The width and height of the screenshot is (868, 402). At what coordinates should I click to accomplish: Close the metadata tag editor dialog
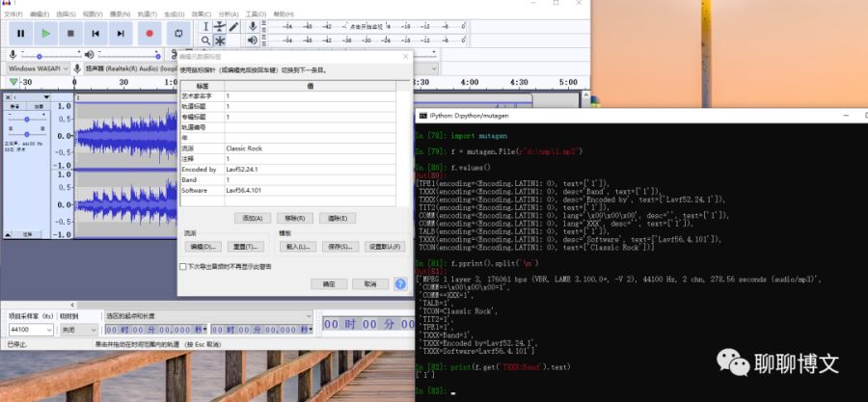click(405, 57)
